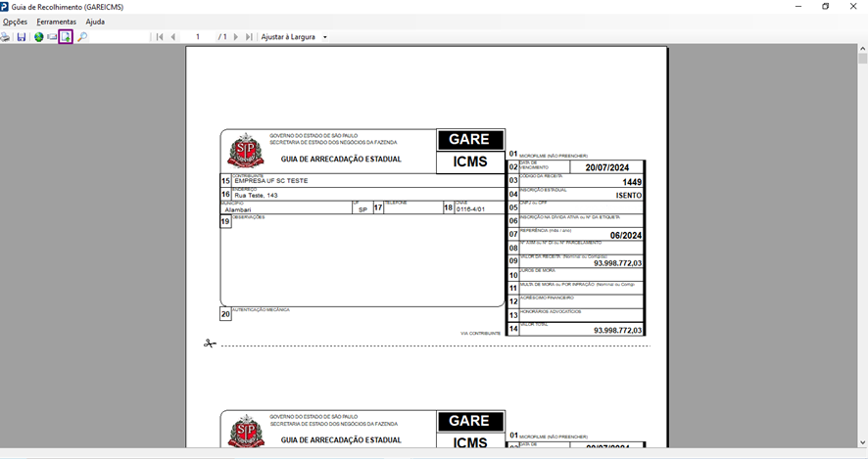Screen dimensions: 868x459
Task: Print the GARE document with the printer icon
Action: [6, 37]
